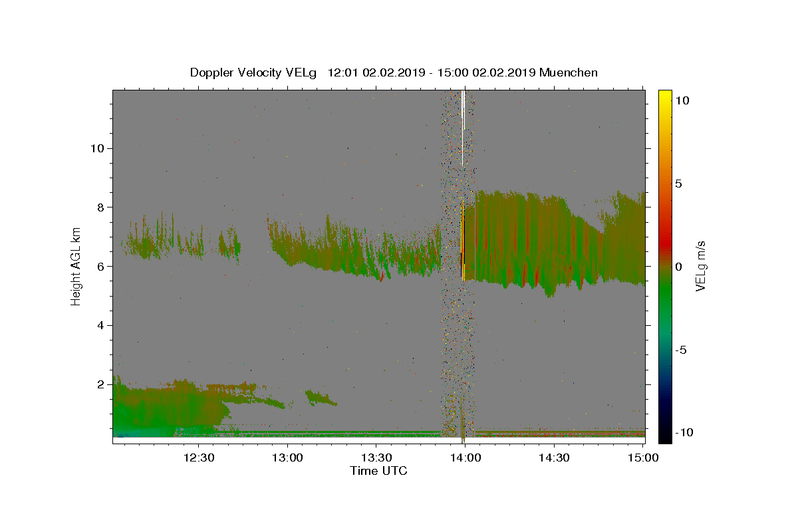Image resolution: width=798 pixels, height=532 pixels.
Task: Click the 'Time UTC' x-axis label
Action: pos(378,471)
